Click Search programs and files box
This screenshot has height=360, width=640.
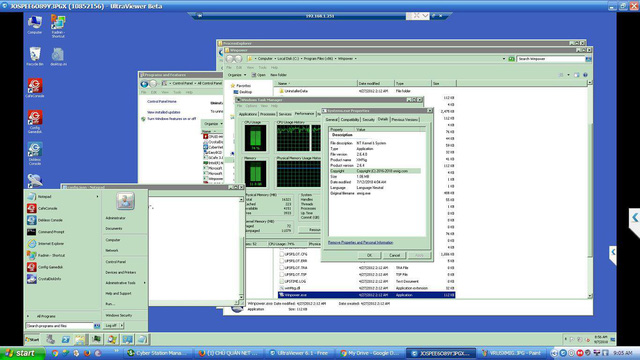pyautogui.click(x=60, y=326)
